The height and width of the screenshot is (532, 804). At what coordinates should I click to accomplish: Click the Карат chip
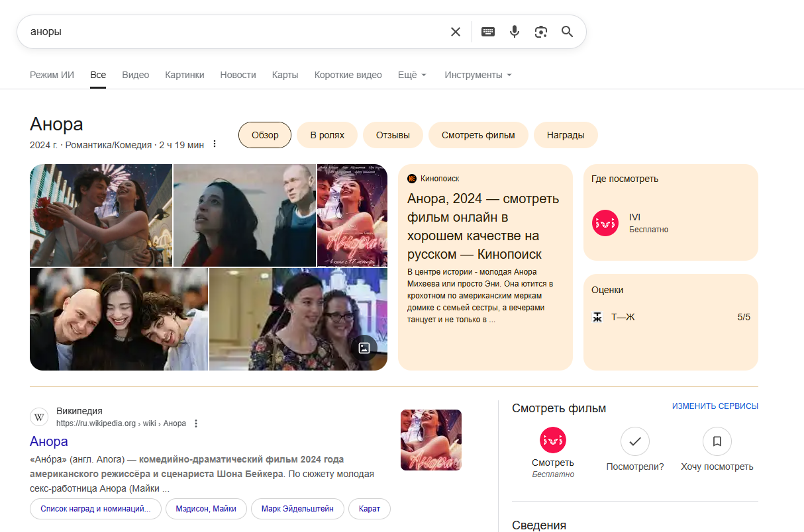tap(370, 509)
